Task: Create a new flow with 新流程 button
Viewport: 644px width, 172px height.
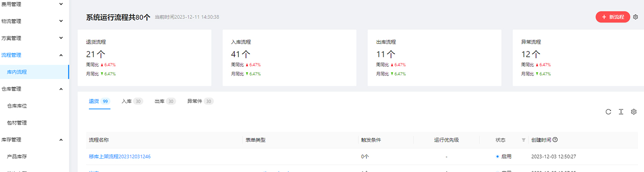Action: pos(613,17)
